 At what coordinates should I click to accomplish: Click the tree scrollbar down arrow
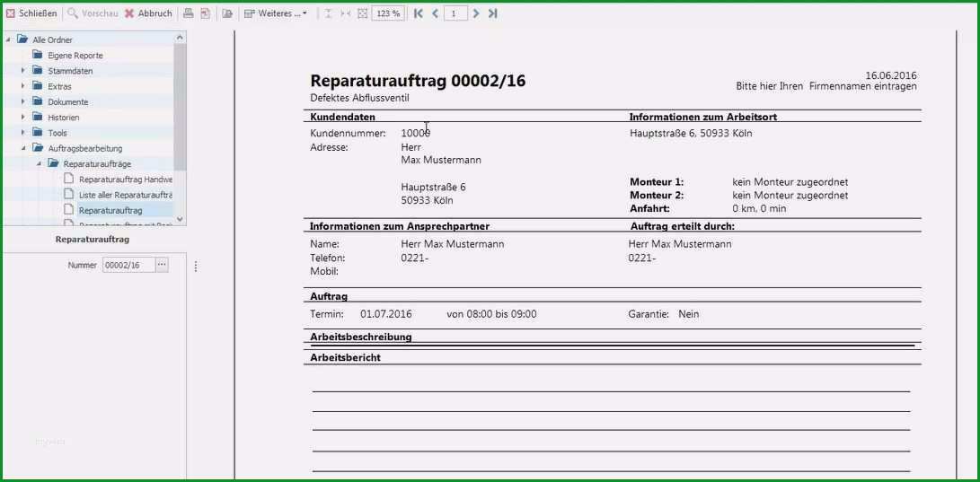click(x=180, y=219)
